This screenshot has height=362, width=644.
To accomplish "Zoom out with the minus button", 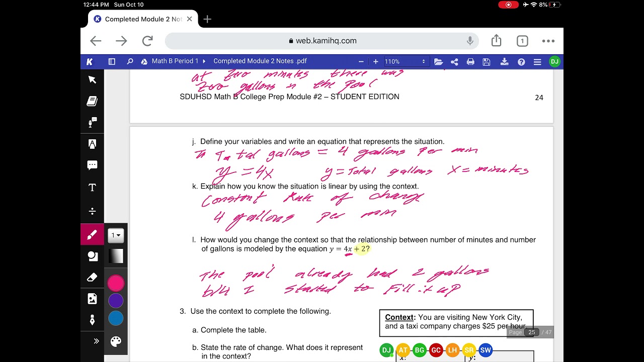I will tap(361, 61).
